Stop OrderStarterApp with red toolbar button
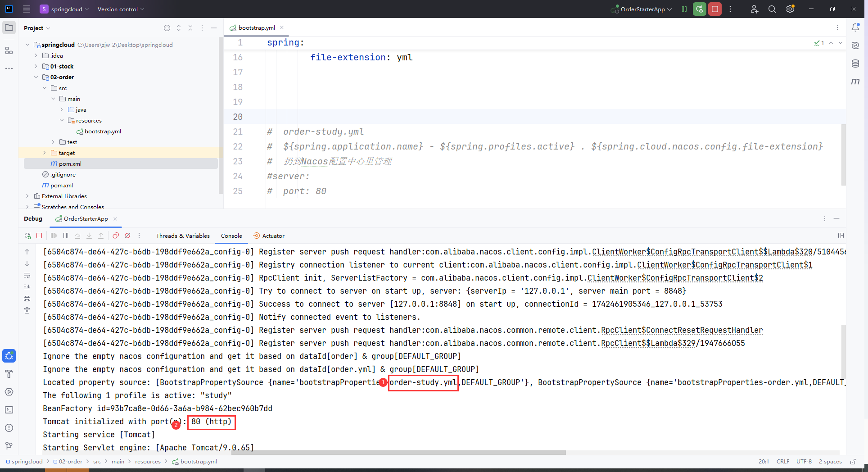 point(715,9)
